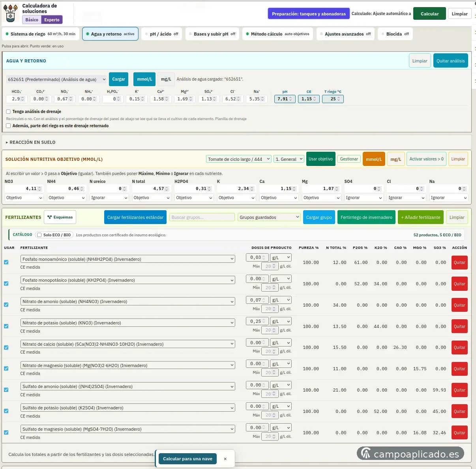Viewport: 476px width, 469px height.
Task: Click Fertirriego de invernadero button
Action: (x=366, y=217)
